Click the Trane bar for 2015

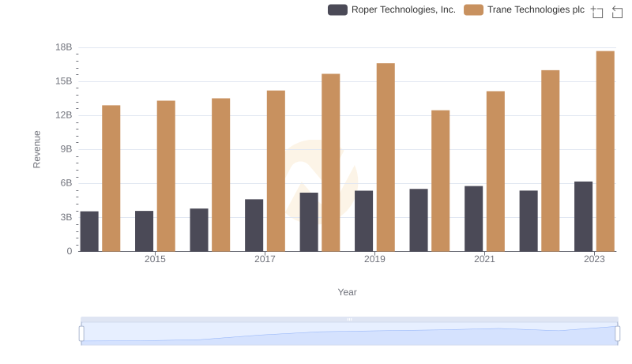[x=166, y=176]
